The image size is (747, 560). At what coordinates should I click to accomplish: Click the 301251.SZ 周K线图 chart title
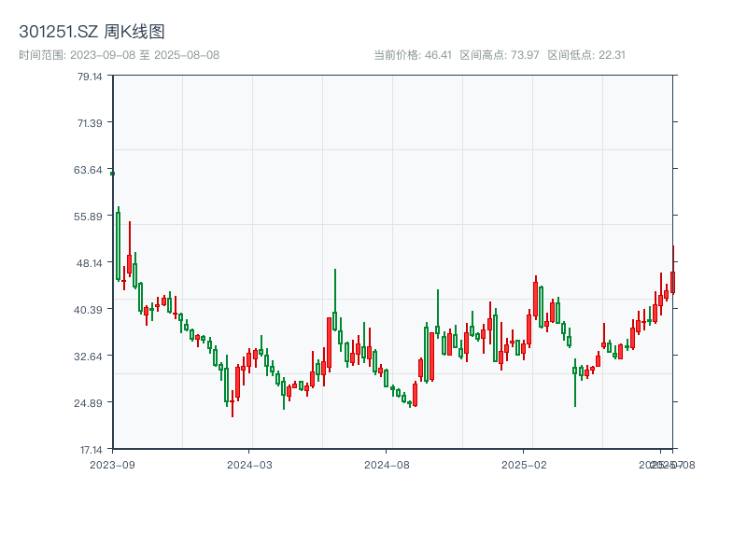[92, 32]
